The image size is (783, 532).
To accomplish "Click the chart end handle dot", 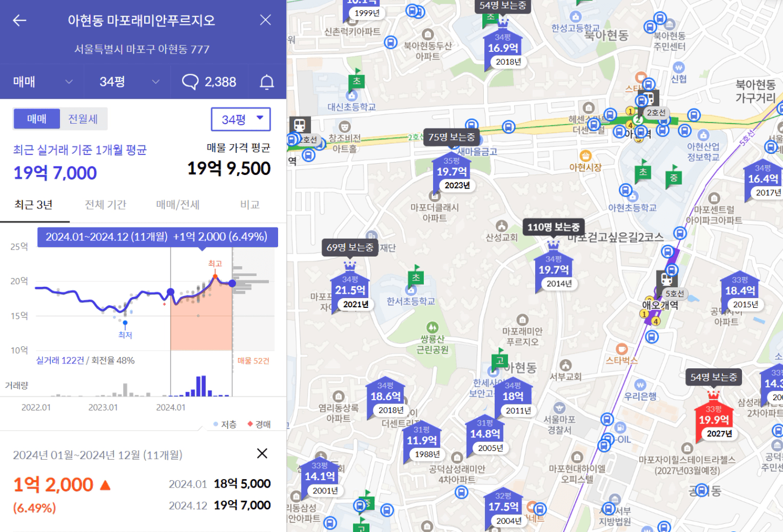I will pos(232,283).
